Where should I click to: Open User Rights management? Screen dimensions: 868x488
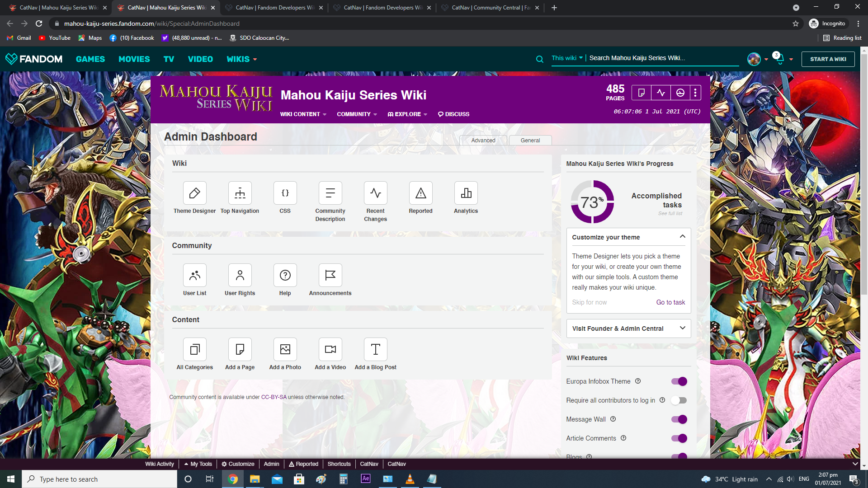(240, 275)
